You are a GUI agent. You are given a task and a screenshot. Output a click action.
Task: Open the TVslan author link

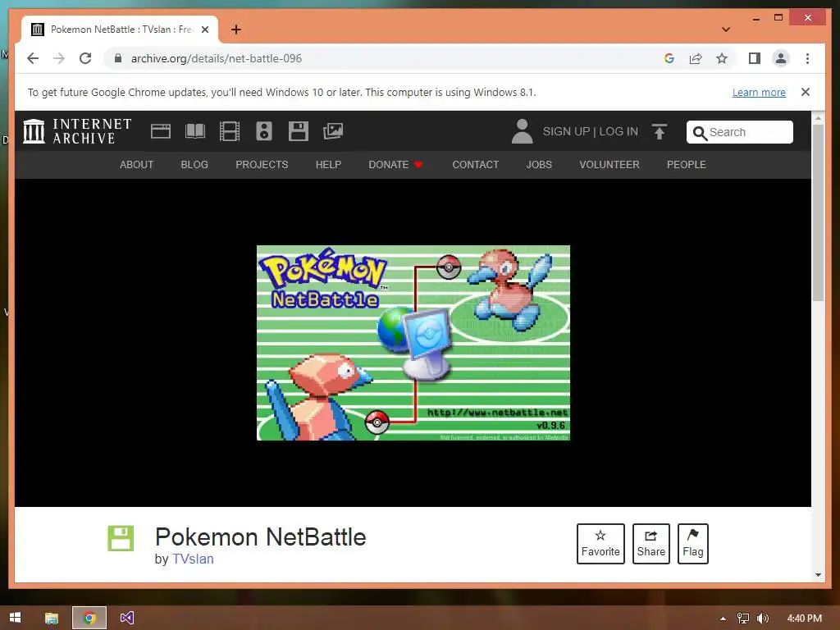(x=193, y=559)
